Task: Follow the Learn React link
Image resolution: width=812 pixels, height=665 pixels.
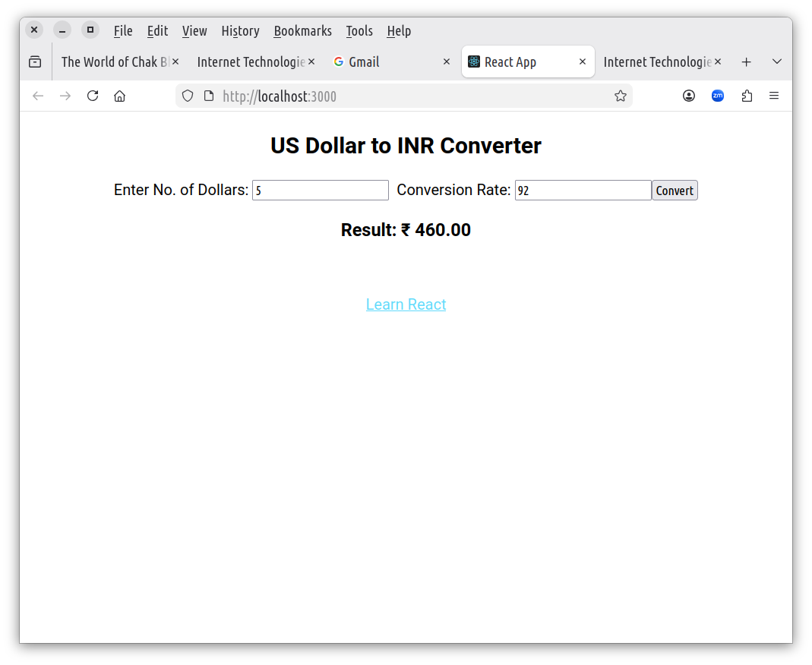Action: point(406,304)
